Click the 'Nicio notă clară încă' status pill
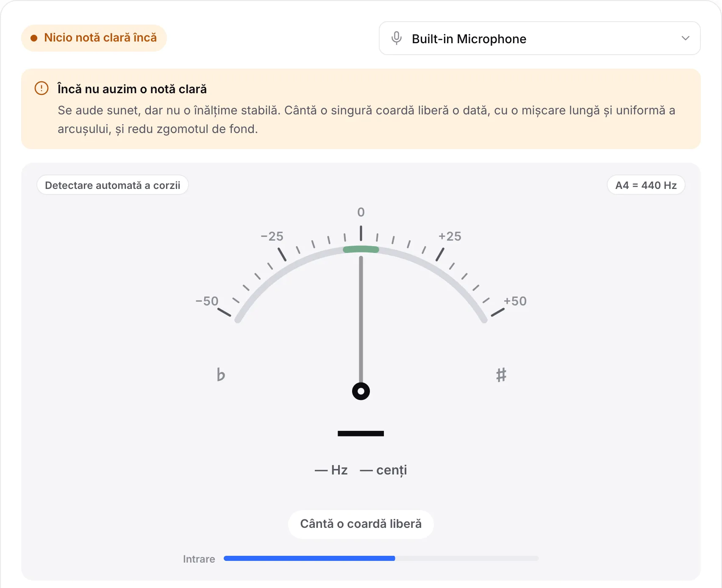The image size is (722, 588). (94, 38)
